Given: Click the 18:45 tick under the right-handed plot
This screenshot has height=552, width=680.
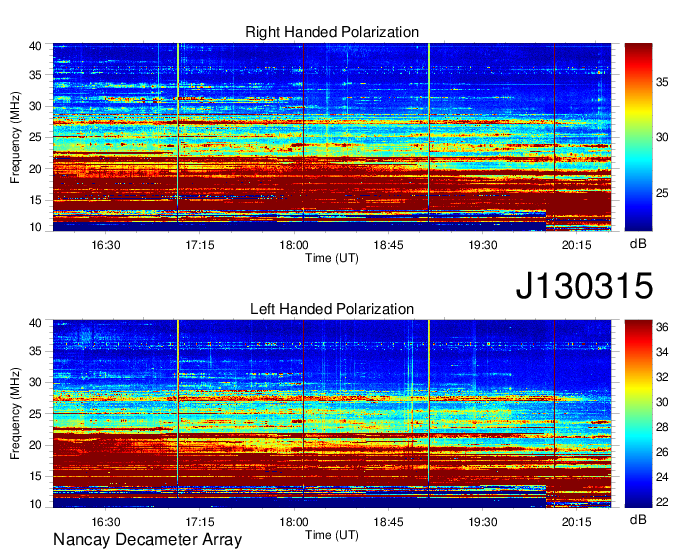Looking at the screenshot, I should (389, 245).
